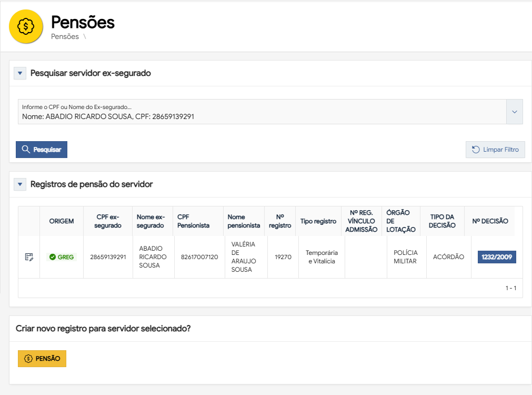Click the POLÍCIA MILITAR cell in the row
The image size is (532, 395).
pyautogui.click(x=405, y=257)
